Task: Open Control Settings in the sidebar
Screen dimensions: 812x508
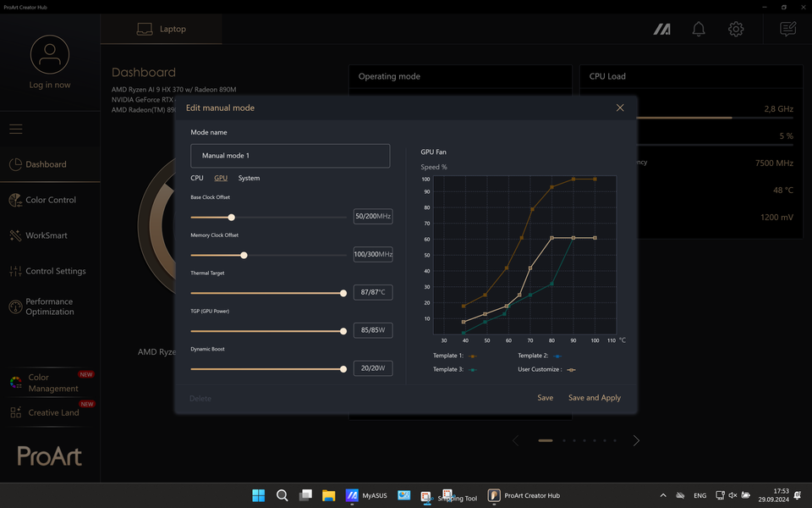Action: coord(50,271)
